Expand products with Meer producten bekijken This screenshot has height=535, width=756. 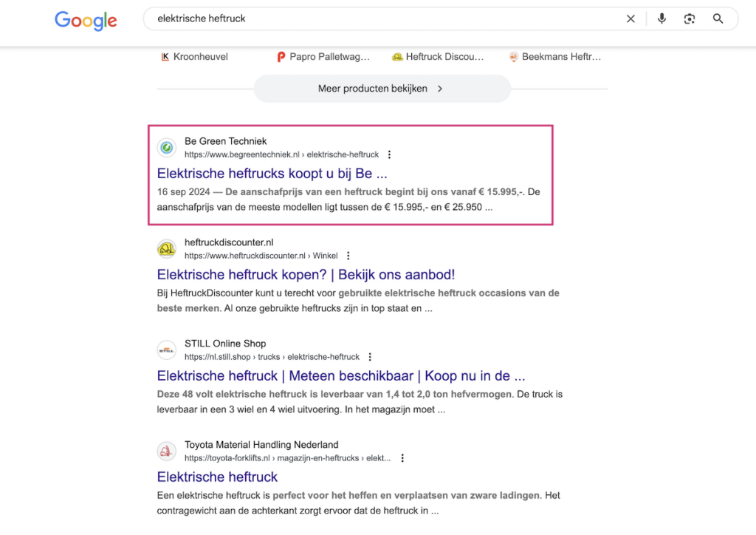382,89
